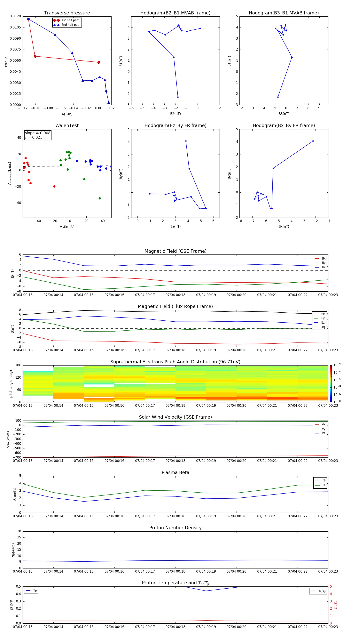Click the Bx' entry in Flux Rope legend
This screenshot has height=644, width=351.
point(320,314)
